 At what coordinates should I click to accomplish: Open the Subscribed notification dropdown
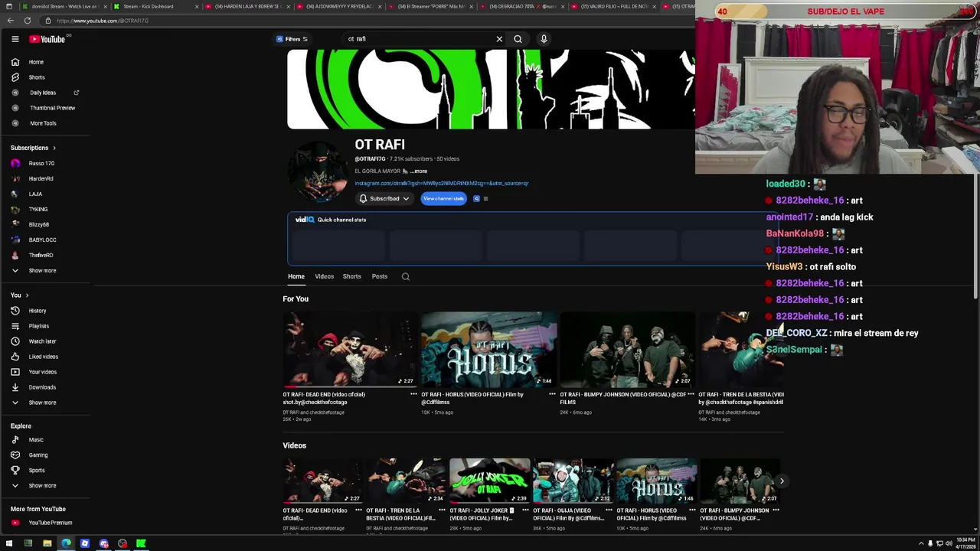384,199
